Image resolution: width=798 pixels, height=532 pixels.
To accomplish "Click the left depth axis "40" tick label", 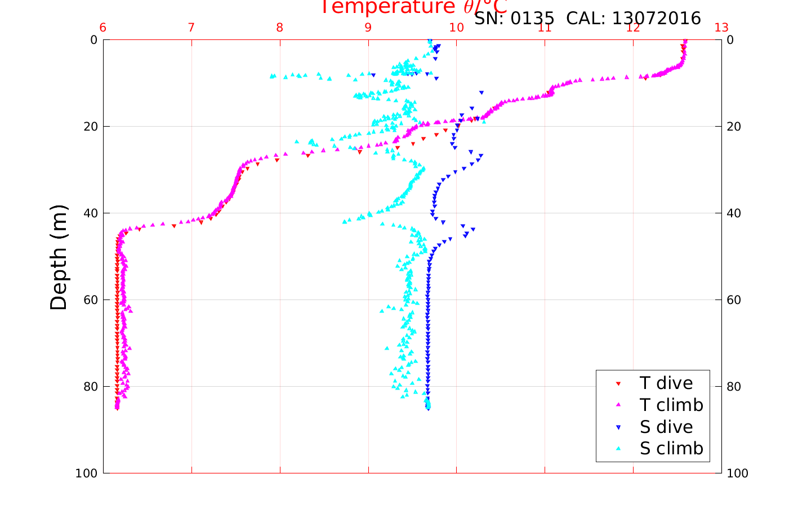I will (90, 213).
